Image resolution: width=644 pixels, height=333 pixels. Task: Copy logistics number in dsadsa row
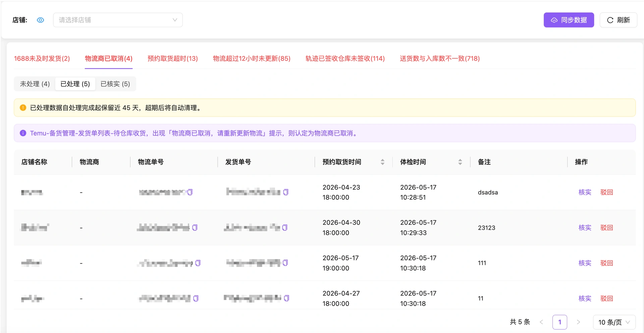[190, 192]
